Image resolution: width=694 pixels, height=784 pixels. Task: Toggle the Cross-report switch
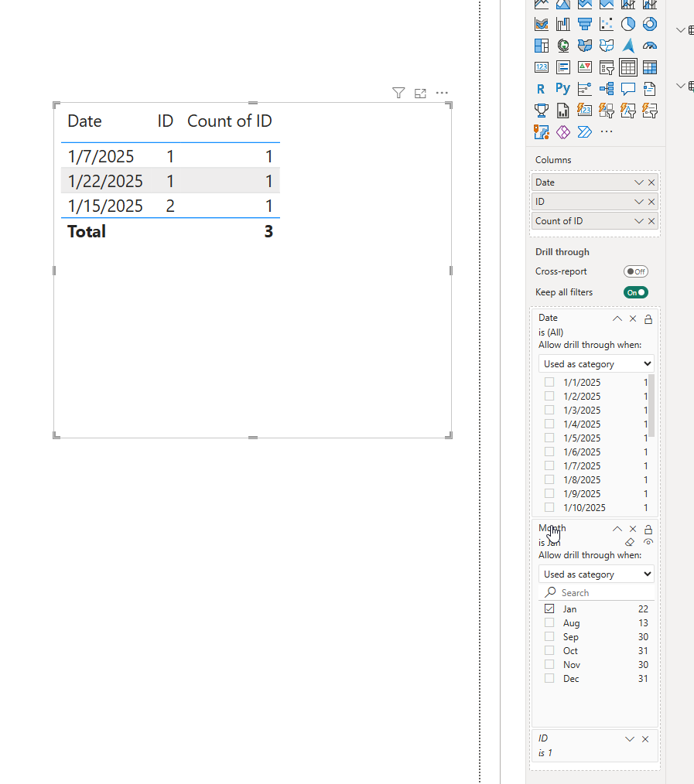[635, 271]
